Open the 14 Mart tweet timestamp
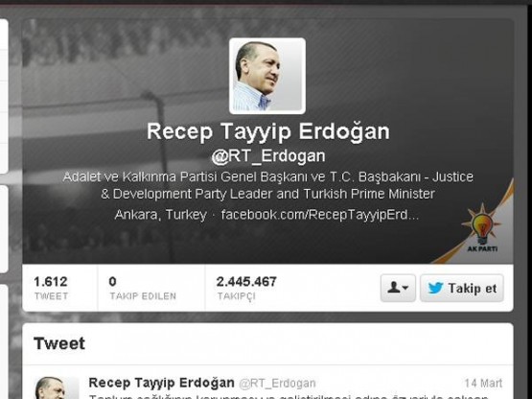 pos(483,383)
